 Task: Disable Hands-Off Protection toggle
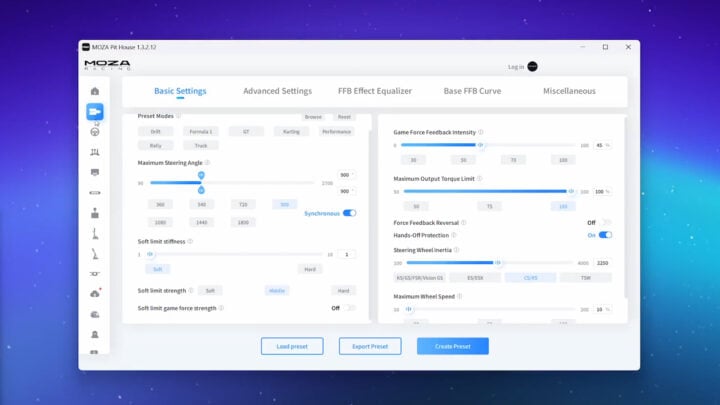pyautogui.click(x=605, y=235)
